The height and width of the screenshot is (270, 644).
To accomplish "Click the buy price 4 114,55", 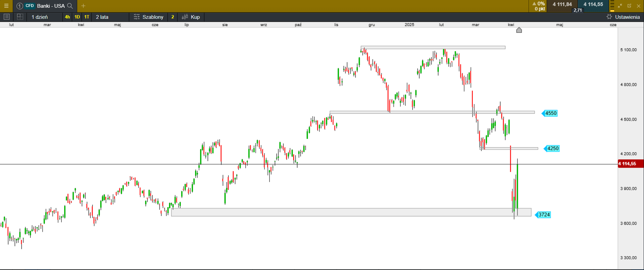I will tap(593, 4).
